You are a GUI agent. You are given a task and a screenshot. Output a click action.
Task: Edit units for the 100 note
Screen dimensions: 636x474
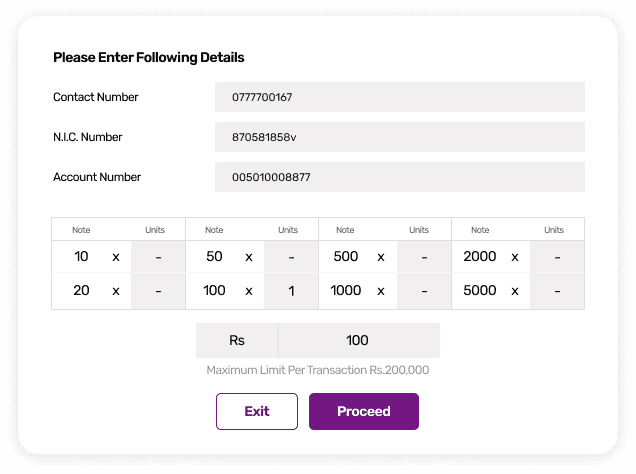pyautogui.click(x=291, y=291)
